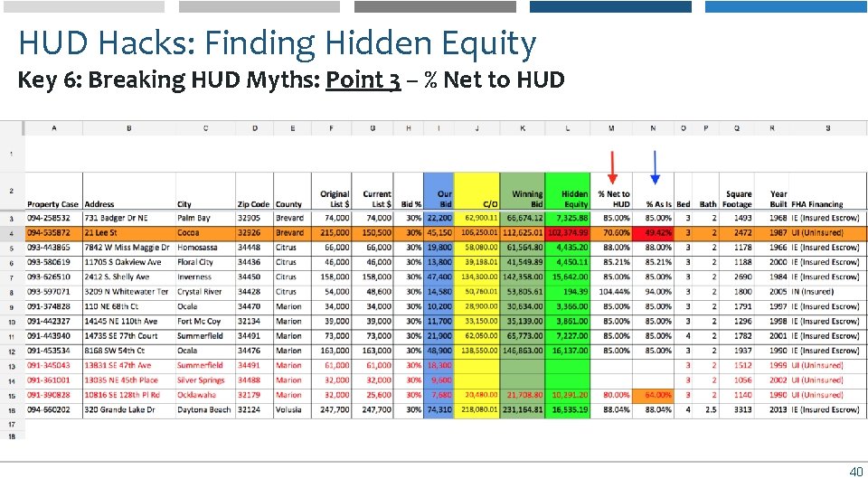The image size is (868, 488).
Task: Select address cell '11705 S Oakview Ave'
Action: pos(129,262)
